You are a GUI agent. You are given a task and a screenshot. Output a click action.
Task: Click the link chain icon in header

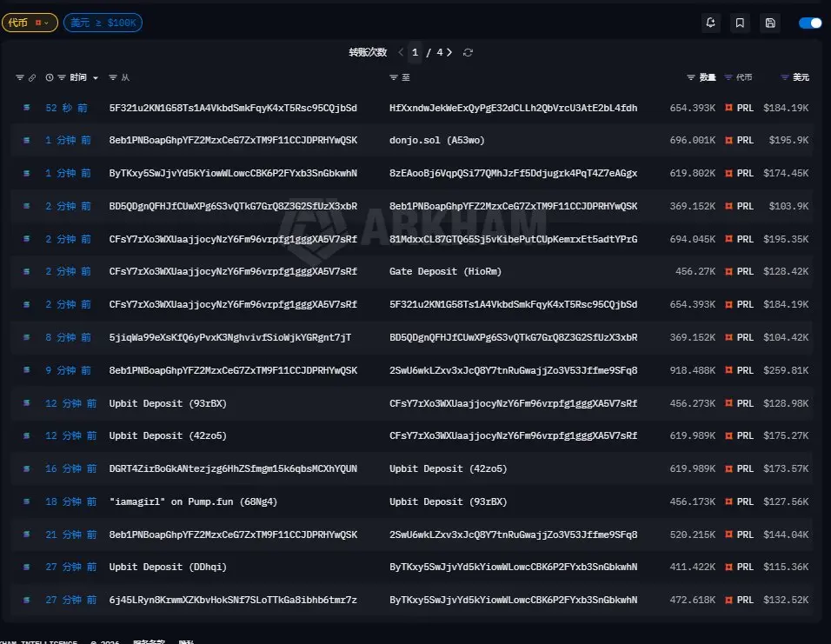tap(32, 77)
